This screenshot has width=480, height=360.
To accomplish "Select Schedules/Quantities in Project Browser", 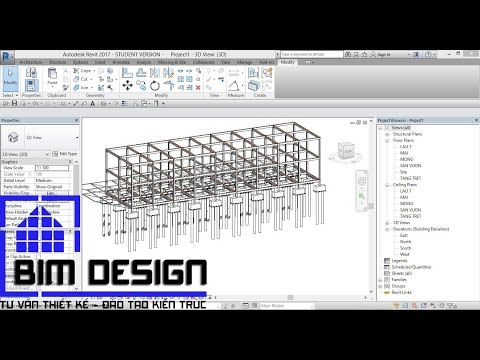I will tap(411, 267).
